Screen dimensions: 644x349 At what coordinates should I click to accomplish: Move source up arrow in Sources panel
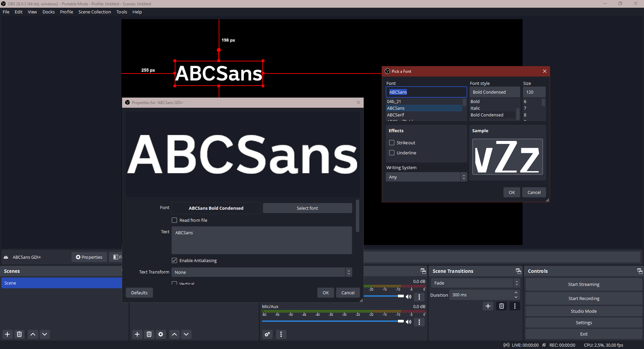coord(174,334)
